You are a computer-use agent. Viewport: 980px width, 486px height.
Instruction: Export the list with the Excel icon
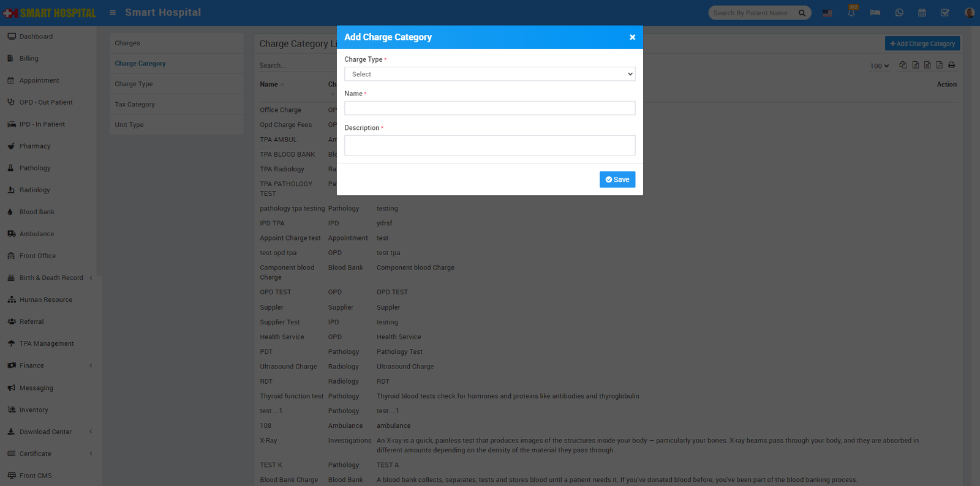tap(915, 65)
